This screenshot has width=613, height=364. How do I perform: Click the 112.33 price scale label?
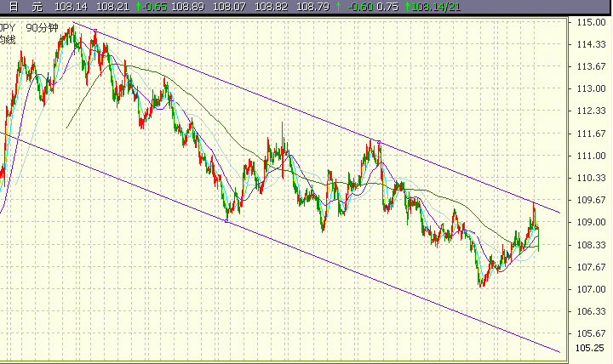592,111
